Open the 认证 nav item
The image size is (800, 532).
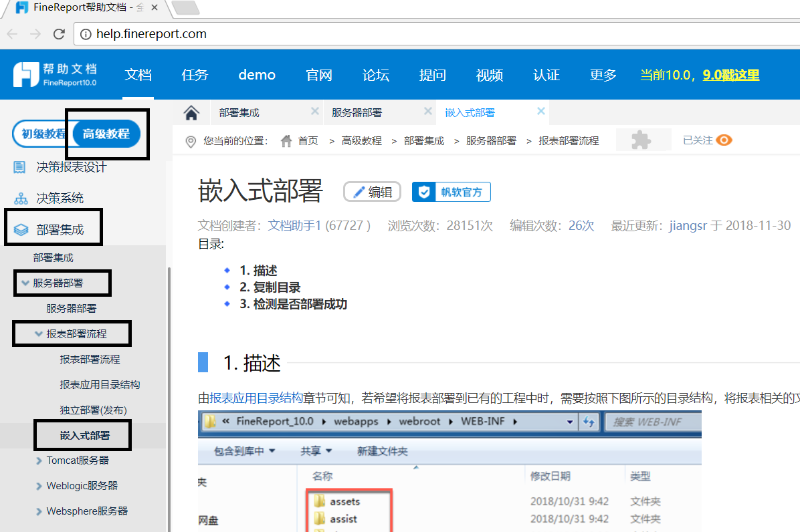[546, 75]
